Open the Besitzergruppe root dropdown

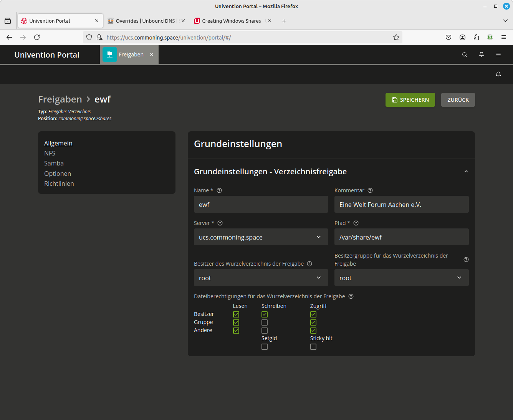tap(402, 278)
